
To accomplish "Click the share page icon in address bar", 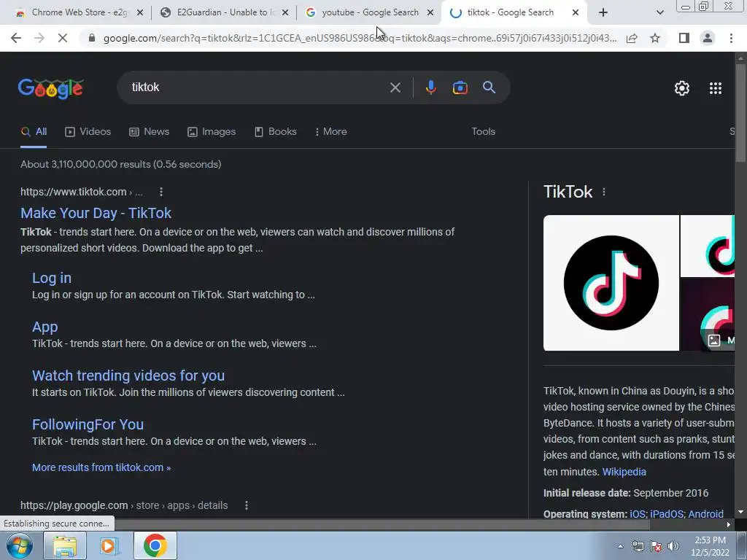I will pos(632,38).
